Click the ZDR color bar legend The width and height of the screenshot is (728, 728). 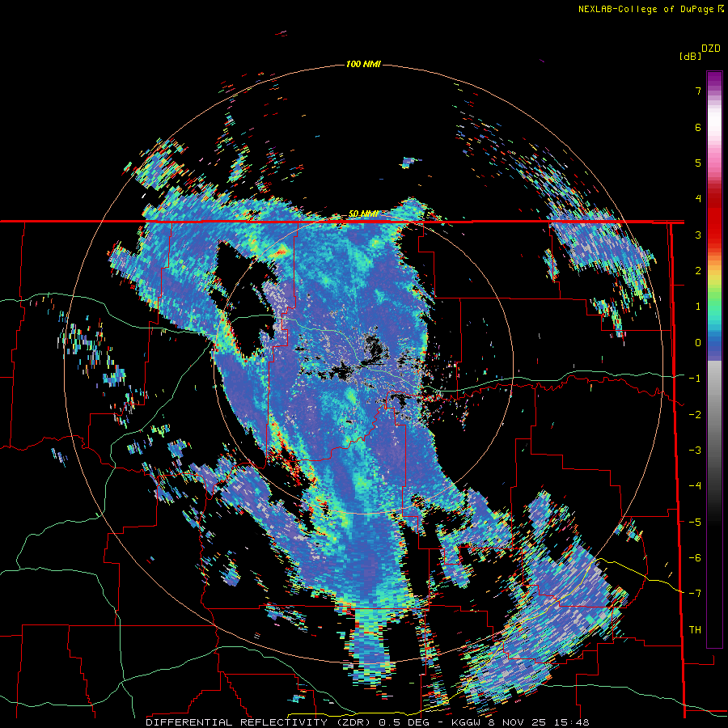point(714,359)
